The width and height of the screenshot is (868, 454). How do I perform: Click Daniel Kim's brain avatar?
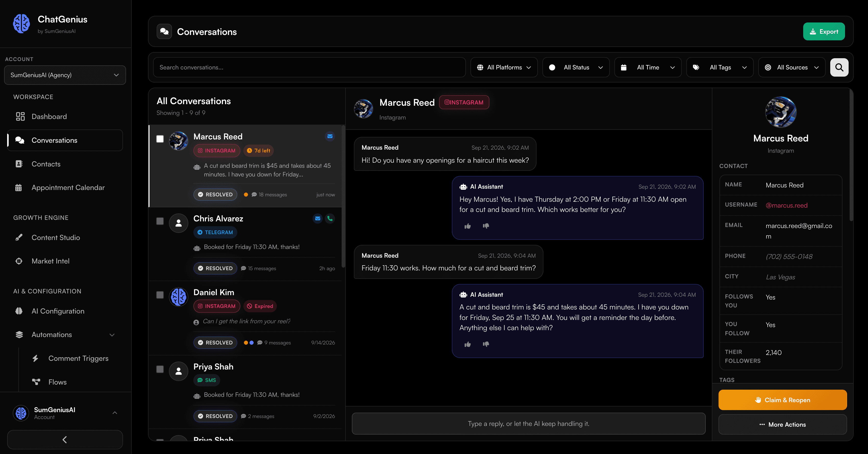tap(179, 297)
